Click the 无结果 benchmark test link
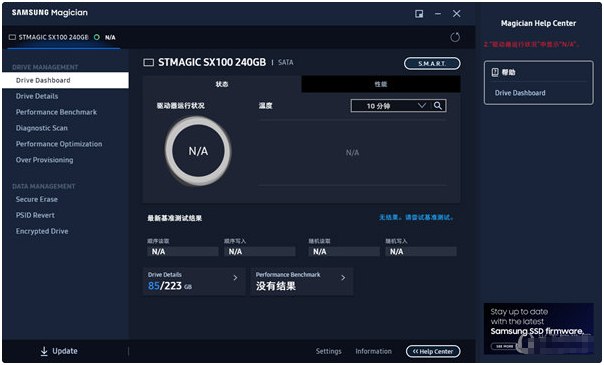This screenshot has height=365, width=604. 416,218
